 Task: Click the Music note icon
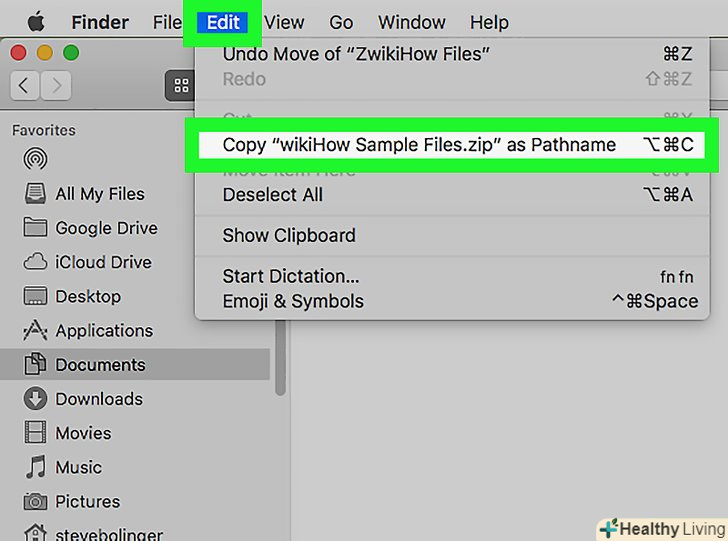click(x=35, y=467)
